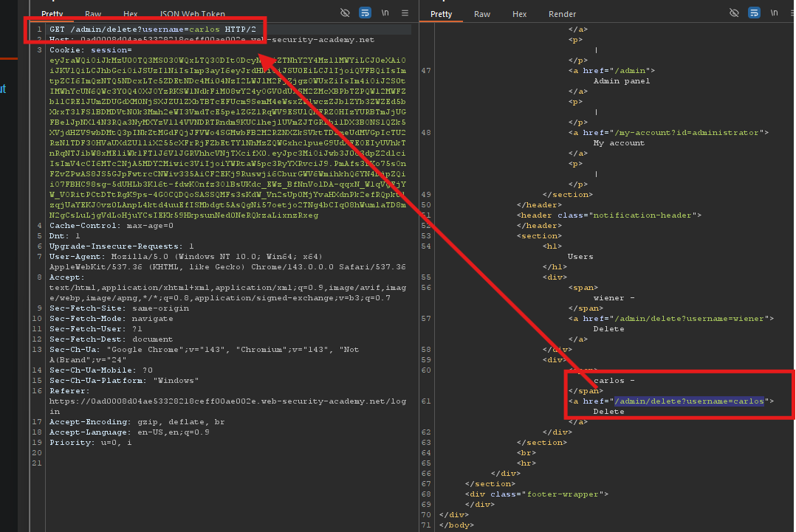The image size is (796, 532).
Task: Click the header class="notification-header" line
Action: pos(609,215)
